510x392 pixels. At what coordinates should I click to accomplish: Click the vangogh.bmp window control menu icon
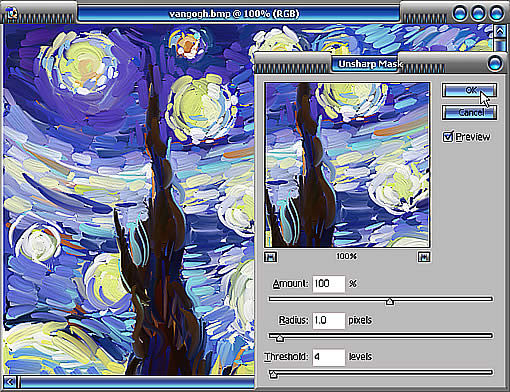(12, 14)
